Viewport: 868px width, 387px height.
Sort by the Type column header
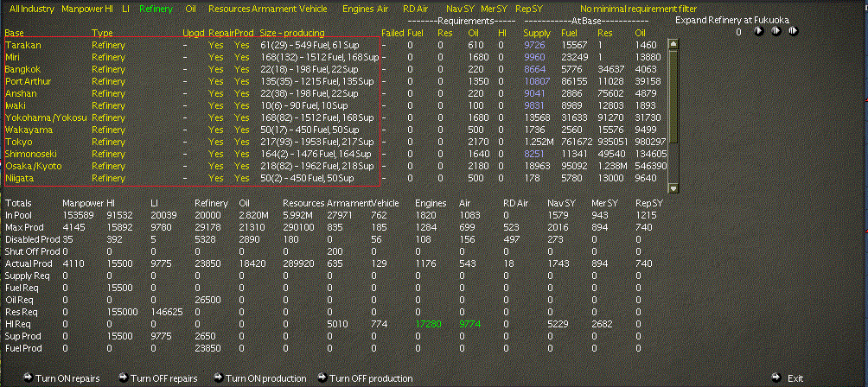click(x=102, y=33)
